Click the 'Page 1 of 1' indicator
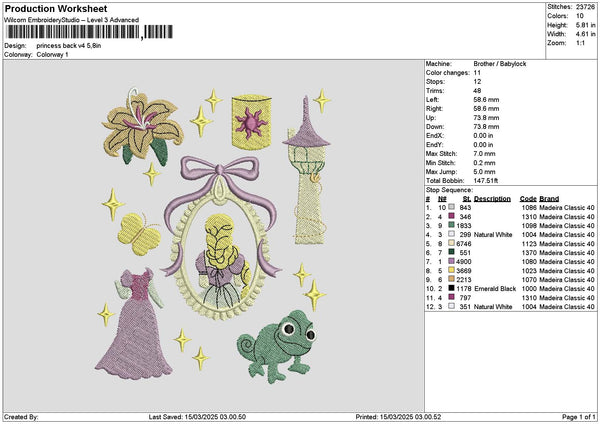Screen dimensions: 600x424 [579, 417]
